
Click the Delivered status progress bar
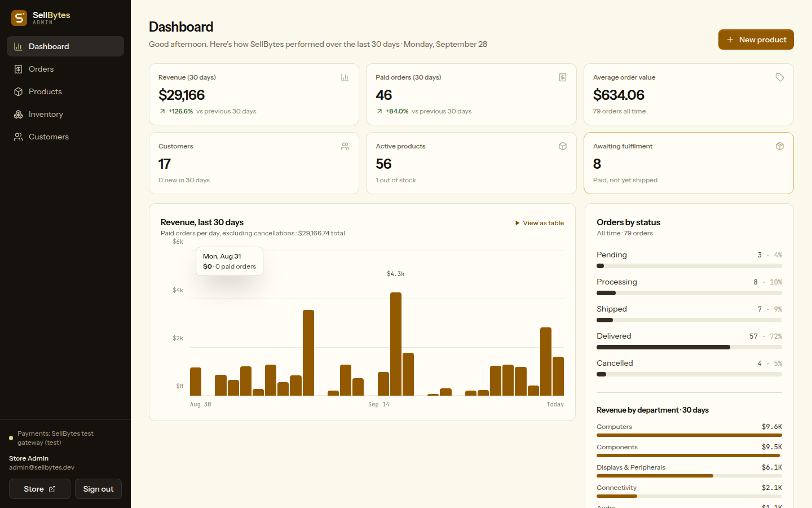coord(689,347)
